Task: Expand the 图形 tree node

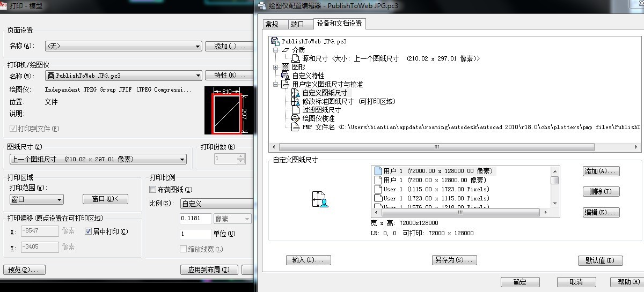Action: (x=276, y=67)
